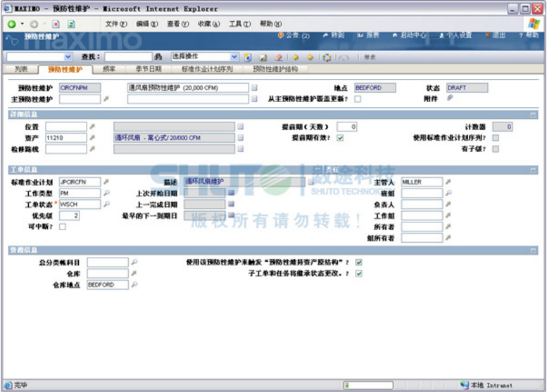Click the Change Status toolbar icon
Image resolution: width=547 pixels, height=392 pixels.
[327, 58]
